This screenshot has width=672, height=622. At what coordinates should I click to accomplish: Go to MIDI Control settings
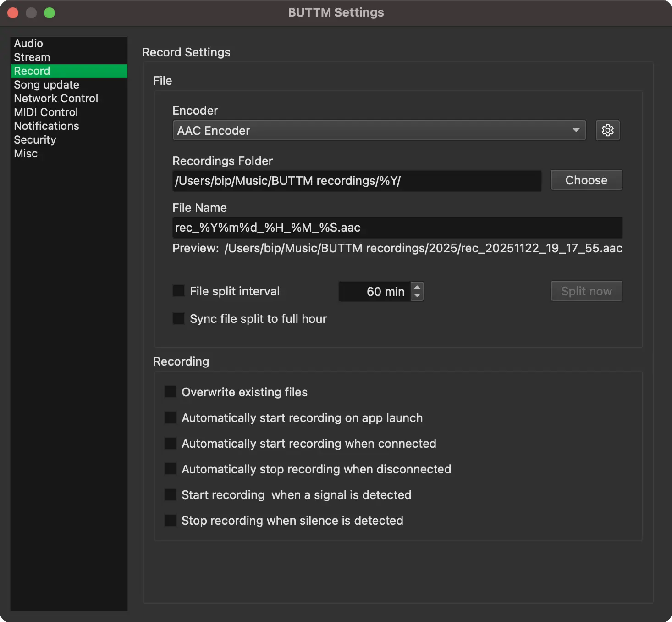pos(46,112)
